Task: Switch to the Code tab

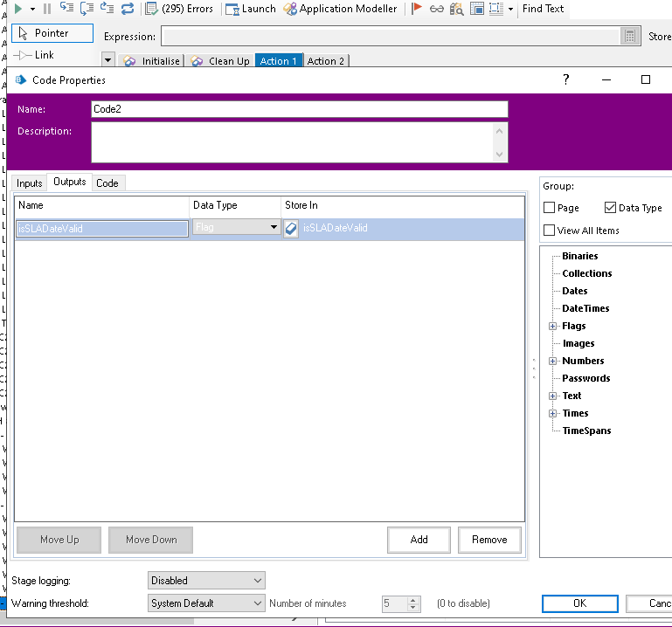Action: point(107,183)
